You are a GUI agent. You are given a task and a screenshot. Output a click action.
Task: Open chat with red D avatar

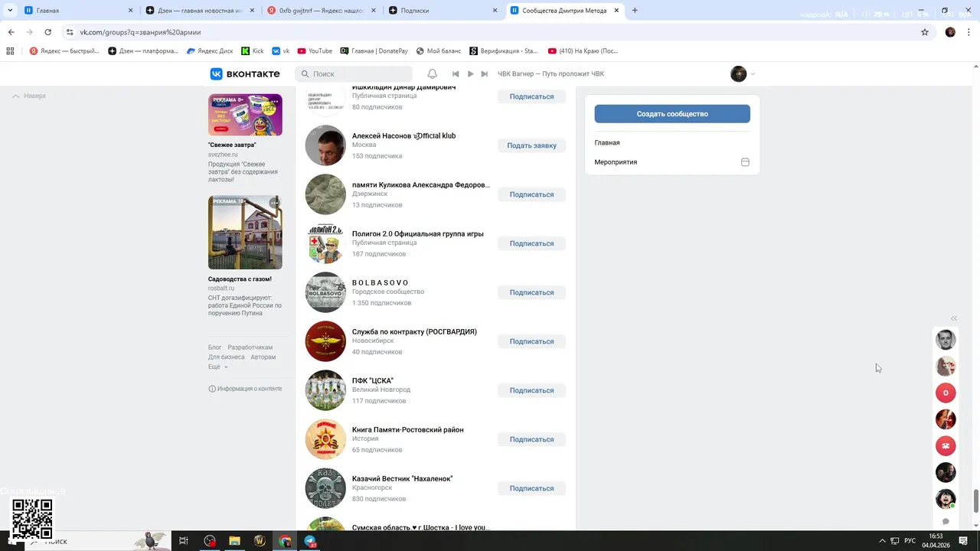click(x=946, y=393)
